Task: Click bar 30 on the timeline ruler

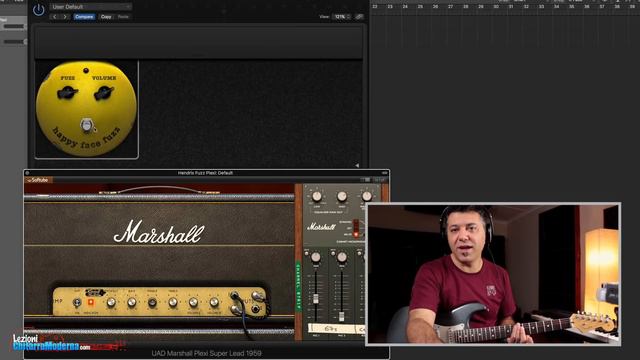Action: (496, 7)
